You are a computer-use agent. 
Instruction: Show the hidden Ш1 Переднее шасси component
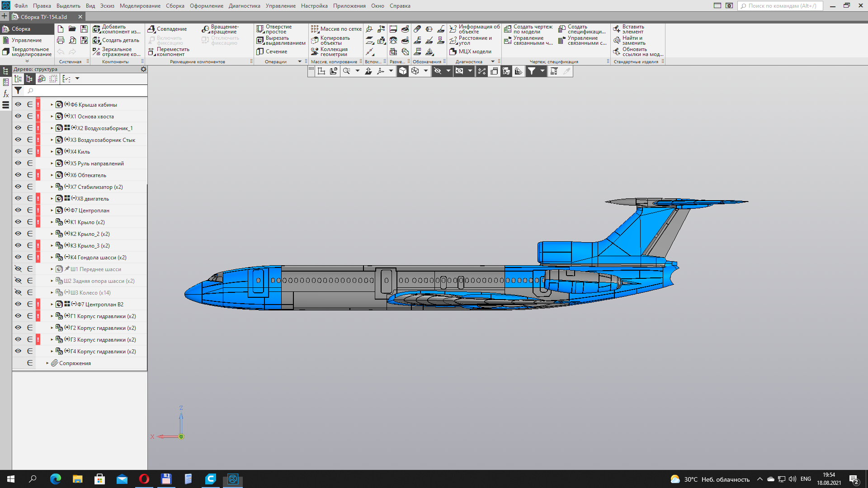18,269
